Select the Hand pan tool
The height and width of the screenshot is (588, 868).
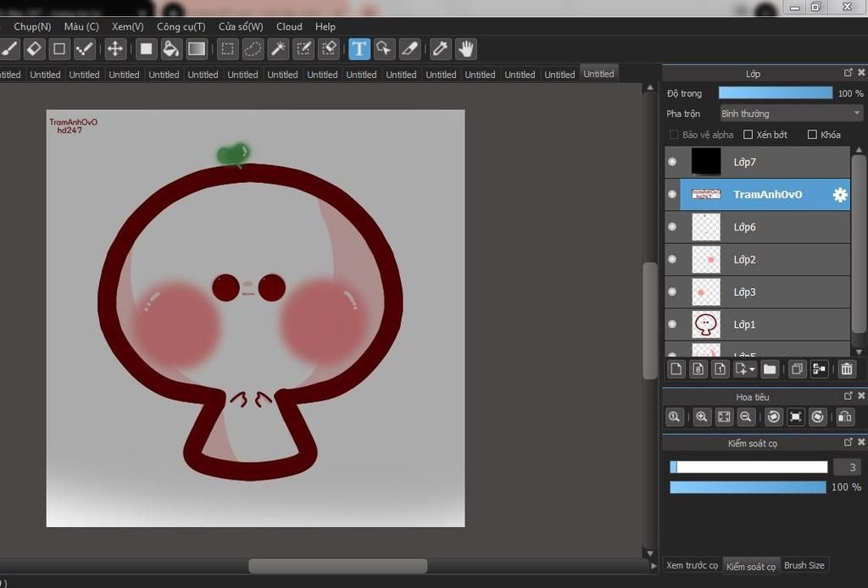tap(466, 49)
